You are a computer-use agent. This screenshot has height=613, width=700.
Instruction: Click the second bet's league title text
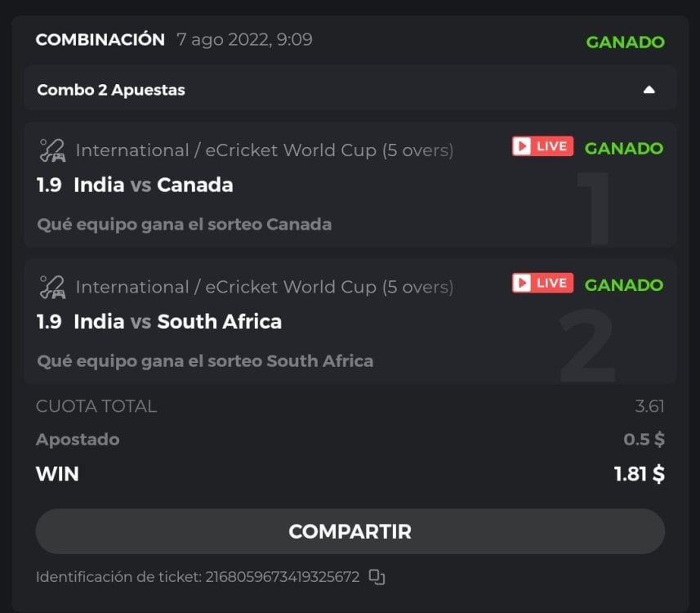[x=264, y=287]
